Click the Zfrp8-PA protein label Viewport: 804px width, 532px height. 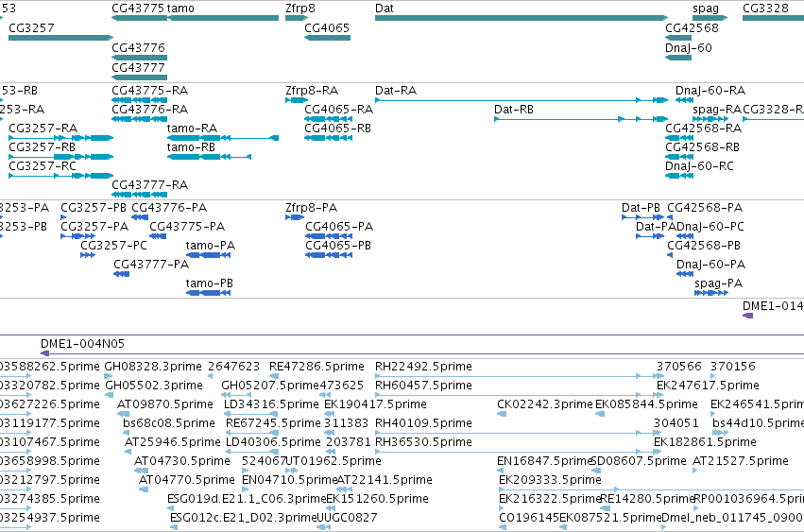coord(311,208)
